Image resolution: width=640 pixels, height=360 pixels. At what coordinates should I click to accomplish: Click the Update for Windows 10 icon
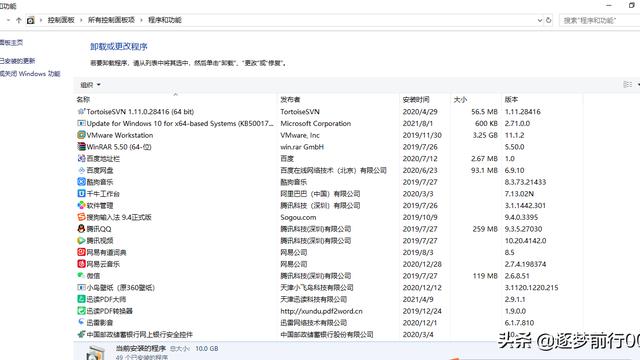point(81,123)
